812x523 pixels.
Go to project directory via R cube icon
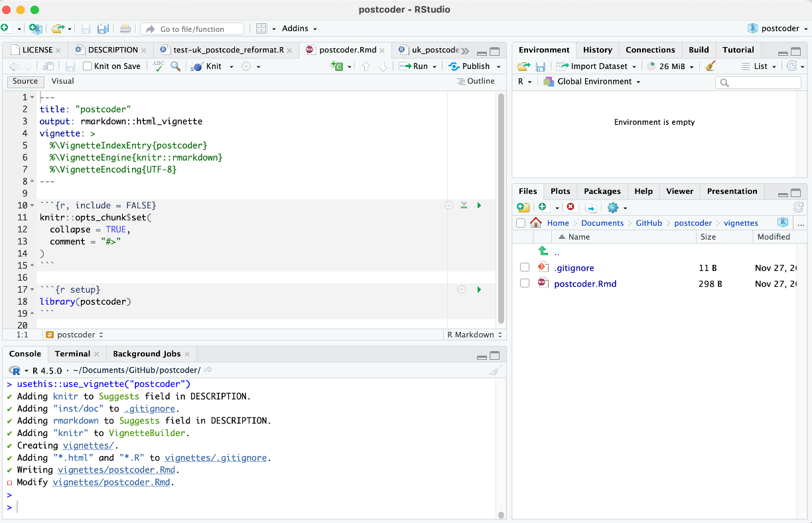783,223
